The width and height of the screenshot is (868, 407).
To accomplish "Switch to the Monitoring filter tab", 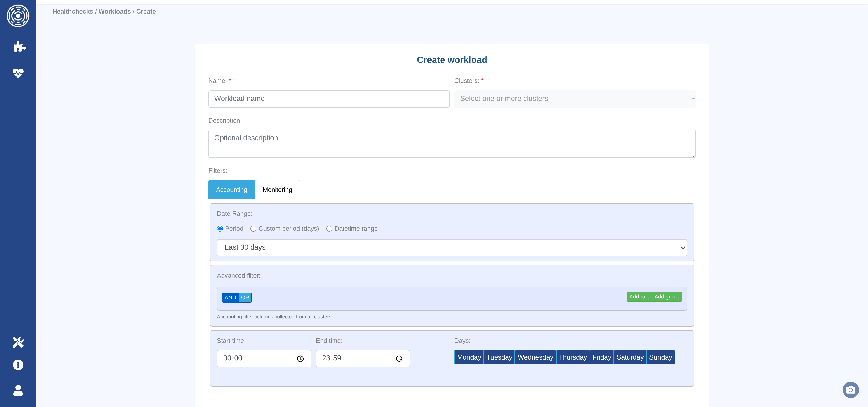I will pos(277,190).
